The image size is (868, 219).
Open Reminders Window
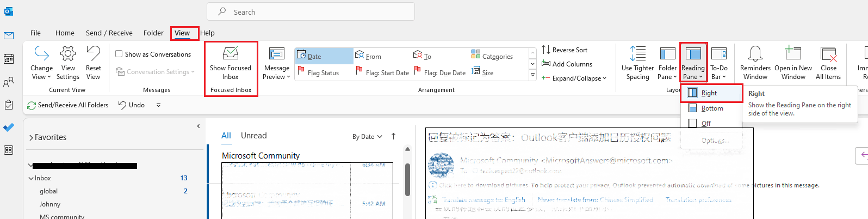pos(755,63)
